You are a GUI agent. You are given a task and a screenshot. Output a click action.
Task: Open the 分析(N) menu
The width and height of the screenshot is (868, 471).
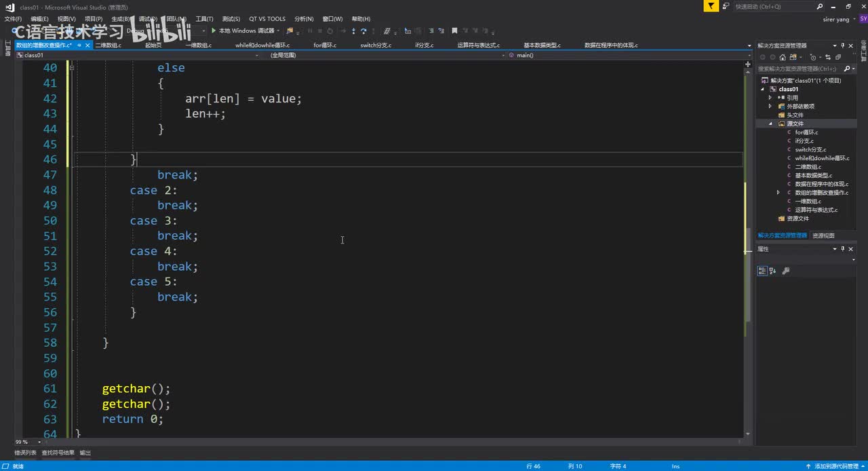tap(304, 19)
